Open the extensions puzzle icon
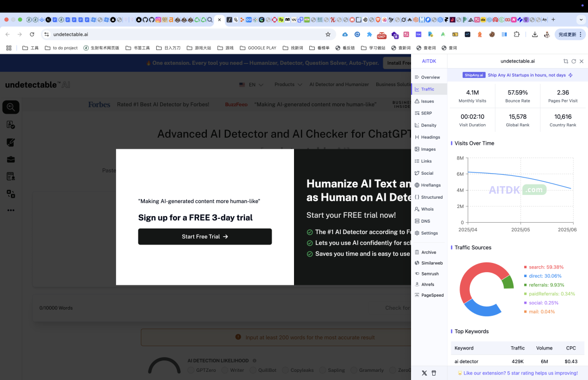 pyautogui.click(x=517, y=34)
